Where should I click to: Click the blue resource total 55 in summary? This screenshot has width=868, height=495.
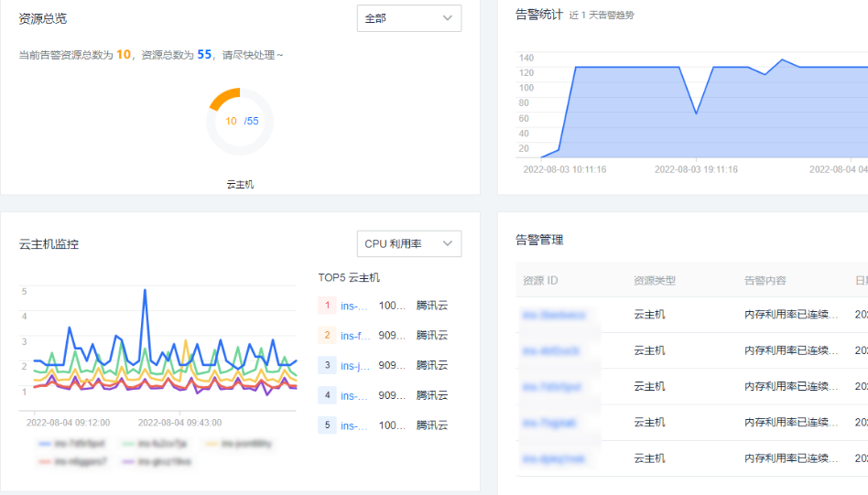[x=204, y=54]
